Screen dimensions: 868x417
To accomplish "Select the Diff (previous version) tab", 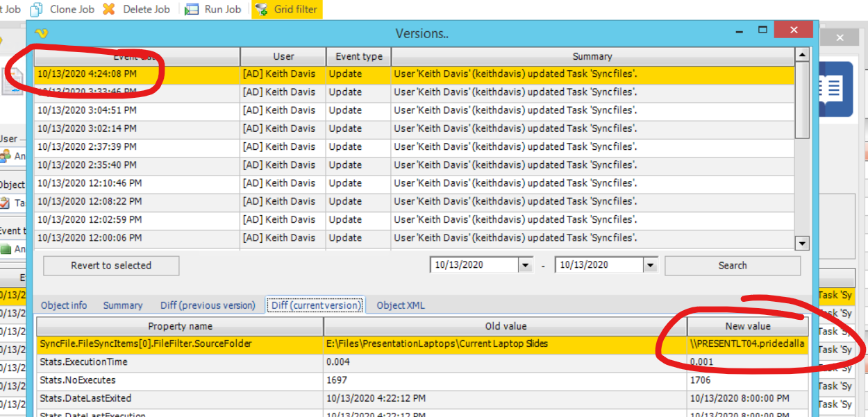I will click(208, 305).
